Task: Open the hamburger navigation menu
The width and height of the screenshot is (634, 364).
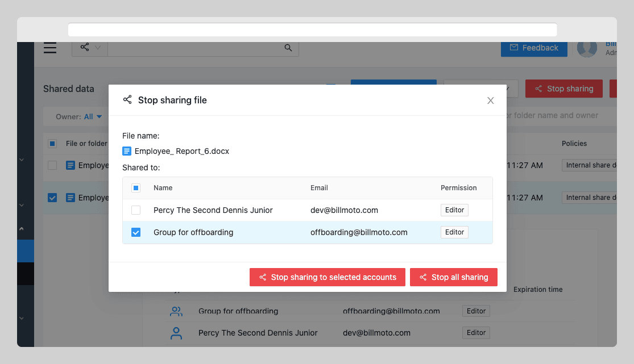Action: (50, 48)
